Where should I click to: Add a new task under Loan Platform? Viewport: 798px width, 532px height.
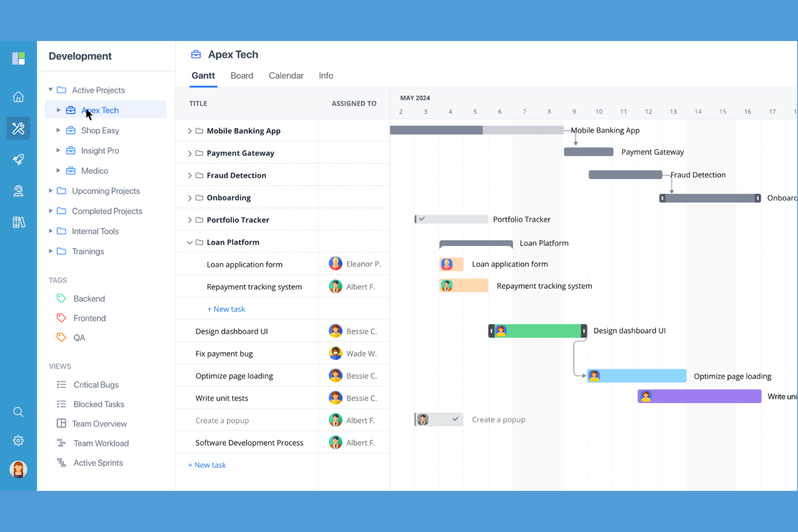point(226,309)
